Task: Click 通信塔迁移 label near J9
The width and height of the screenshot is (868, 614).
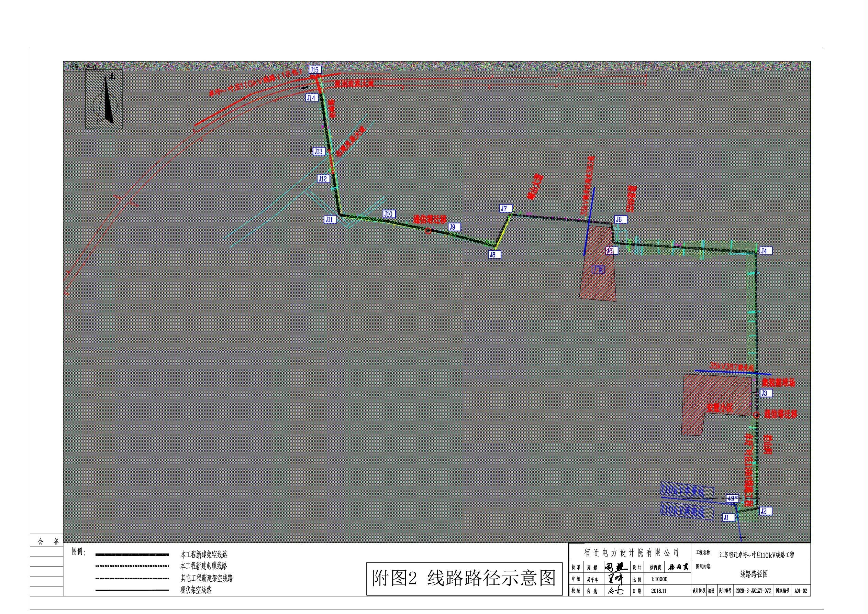Action: pos(430,219)
